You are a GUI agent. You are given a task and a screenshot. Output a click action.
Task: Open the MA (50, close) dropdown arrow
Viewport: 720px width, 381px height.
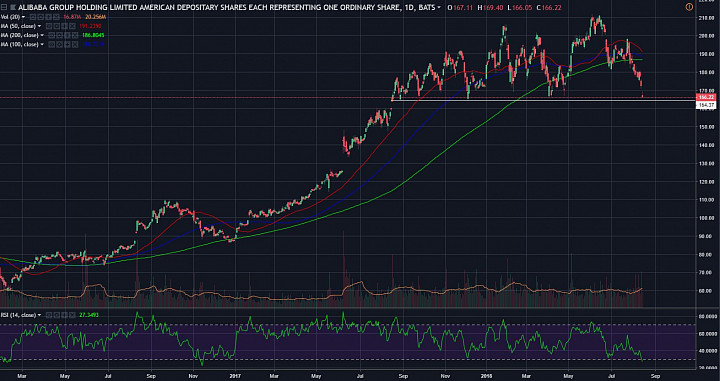pyautogui.click(x=39, y=26)
